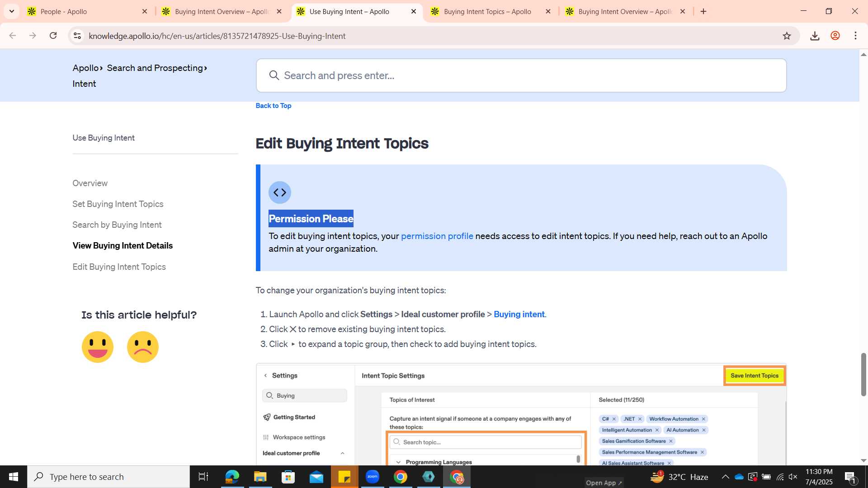
Task: Switch to the People - Apollo tab
Action: (x=86, y=11)
